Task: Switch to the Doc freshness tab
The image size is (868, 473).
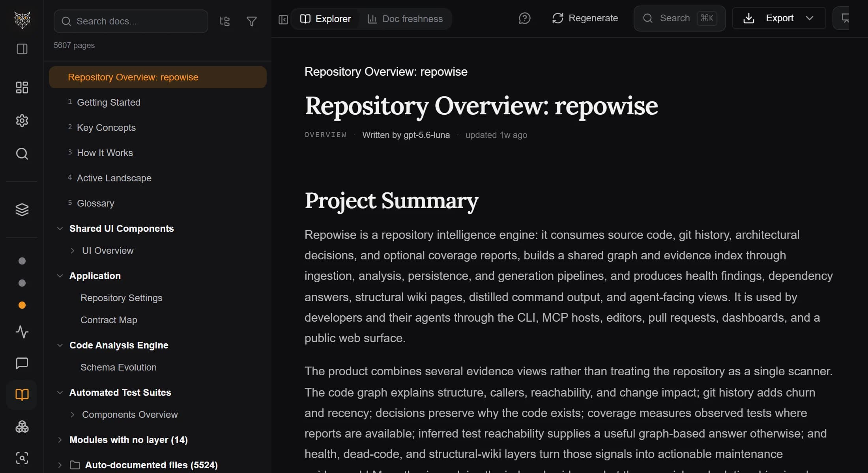Action: pyautogui.click(x=405, y=19)
